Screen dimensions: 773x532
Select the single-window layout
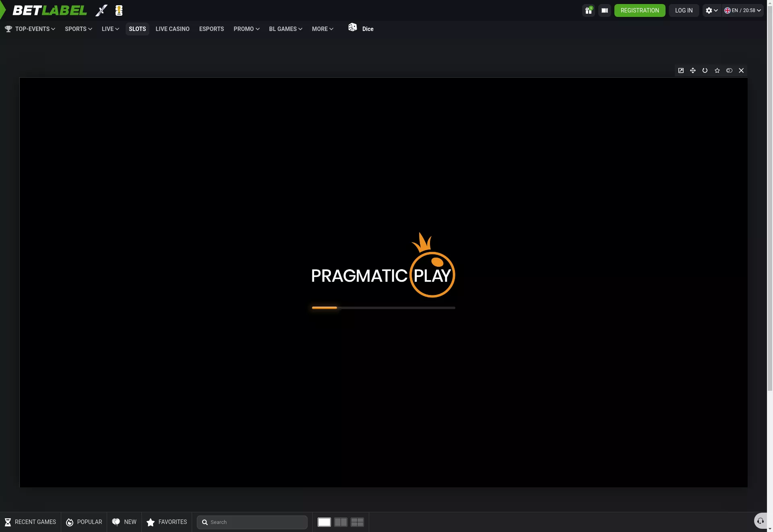324,522
